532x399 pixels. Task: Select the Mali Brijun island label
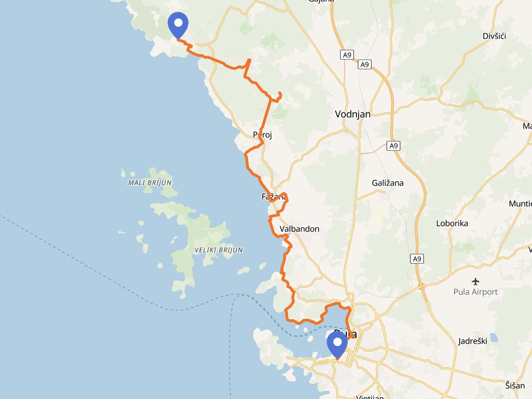tap(150, 183)
